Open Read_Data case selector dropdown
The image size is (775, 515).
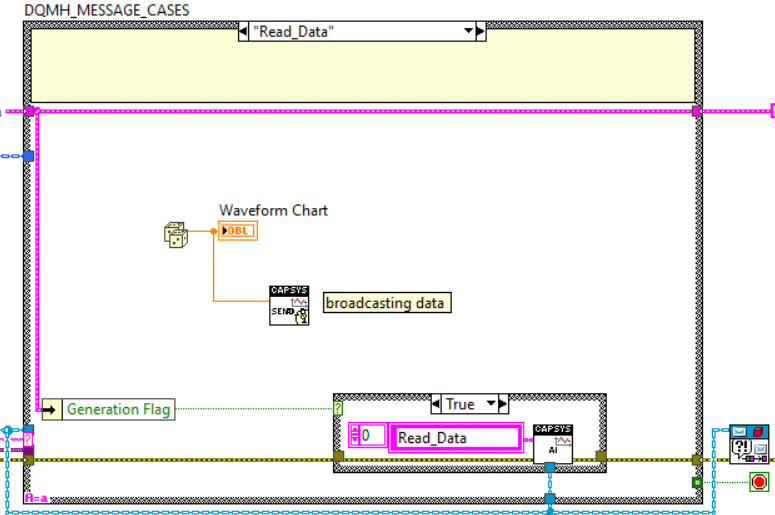[468, 31]
